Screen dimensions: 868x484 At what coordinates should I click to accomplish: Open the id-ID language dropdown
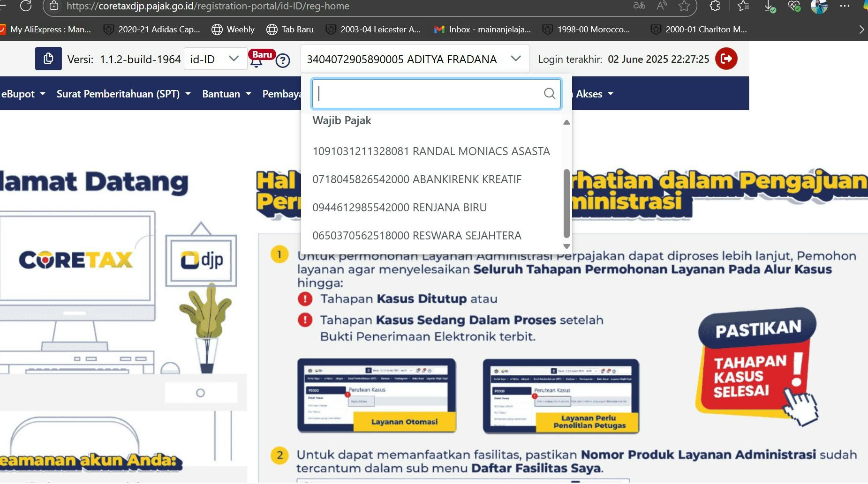point(216,59)
